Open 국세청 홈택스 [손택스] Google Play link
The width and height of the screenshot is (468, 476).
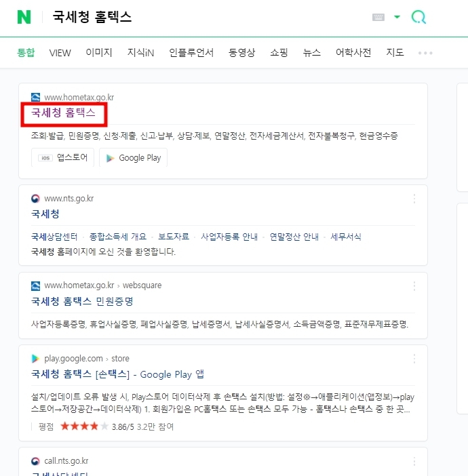point(117,374)
